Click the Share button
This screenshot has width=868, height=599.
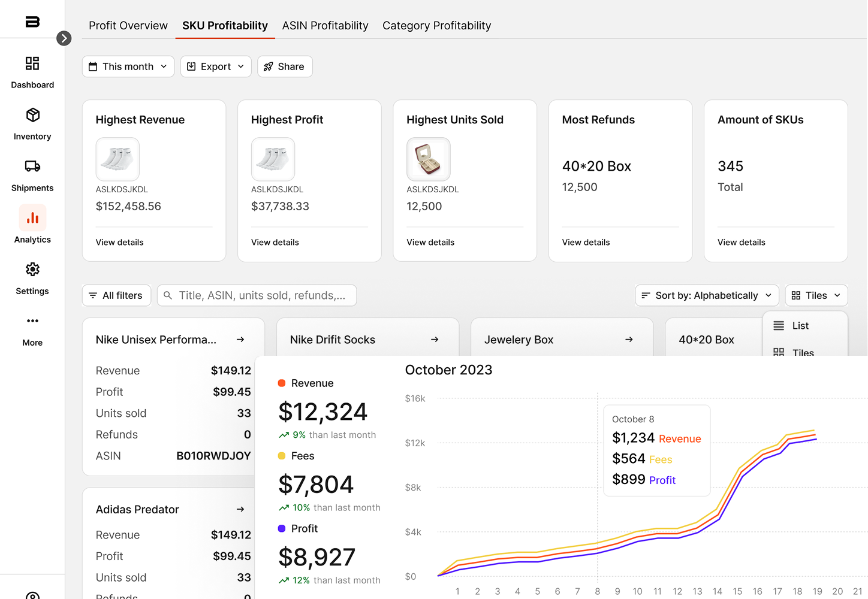pos(285,66)
